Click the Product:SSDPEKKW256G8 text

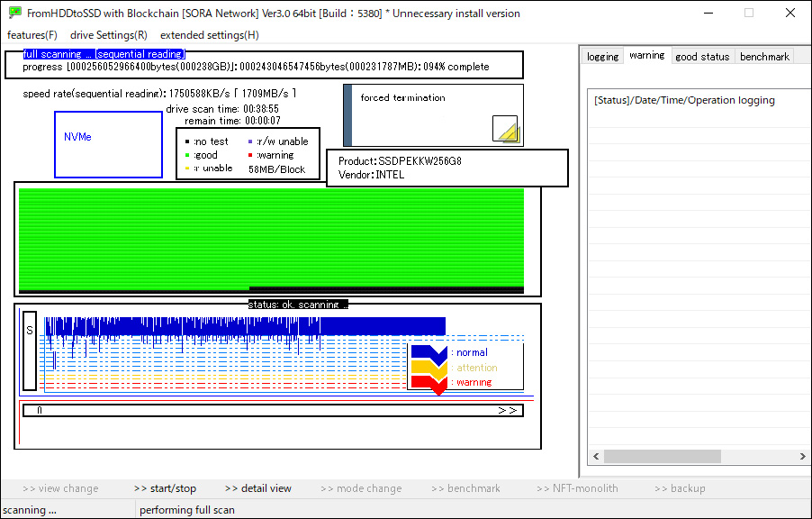[x=400, y=161]
